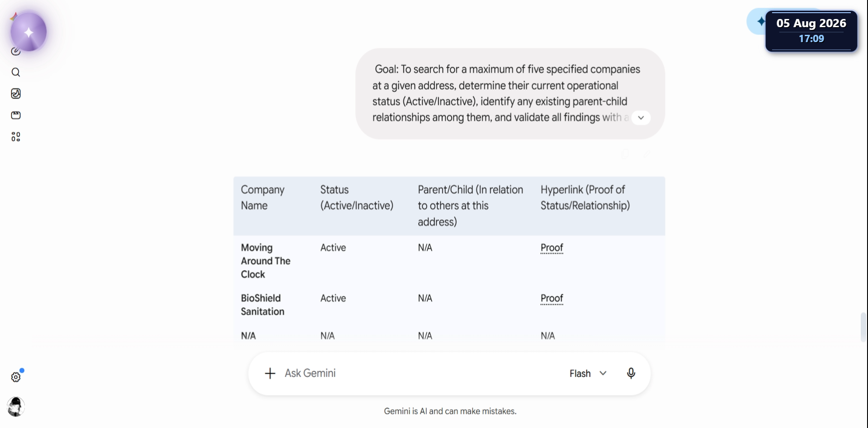Expand the truncated Goal prompt text
Viewport: 868px width, 428px height.
641,118
